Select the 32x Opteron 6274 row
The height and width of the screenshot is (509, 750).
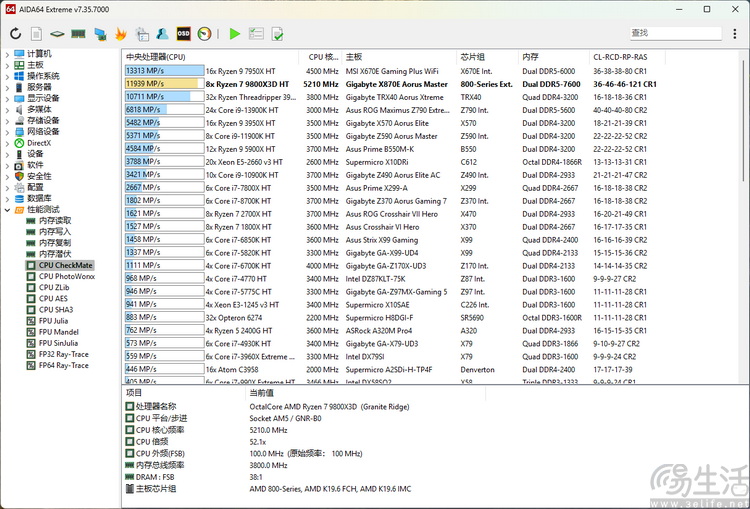392,318
